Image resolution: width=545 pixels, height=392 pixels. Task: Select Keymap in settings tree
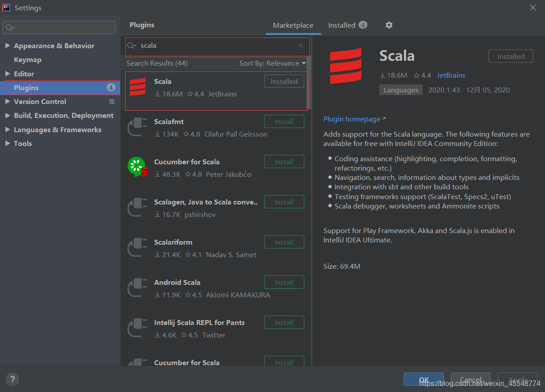28,60
